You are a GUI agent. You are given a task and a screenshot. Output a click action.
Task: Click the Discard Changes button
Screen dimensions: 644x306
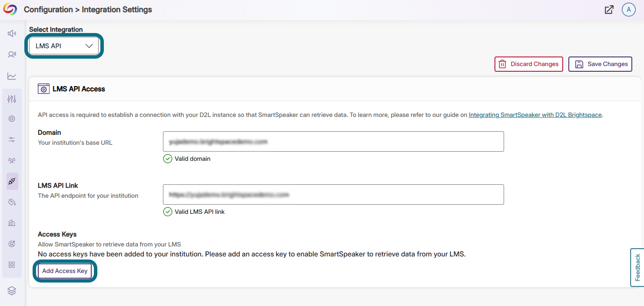pyautogui.click(x=528, y=64)
